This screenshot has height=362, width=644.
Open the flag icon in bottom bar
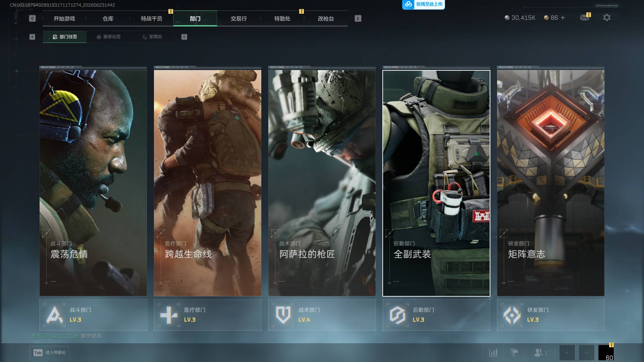514,353
